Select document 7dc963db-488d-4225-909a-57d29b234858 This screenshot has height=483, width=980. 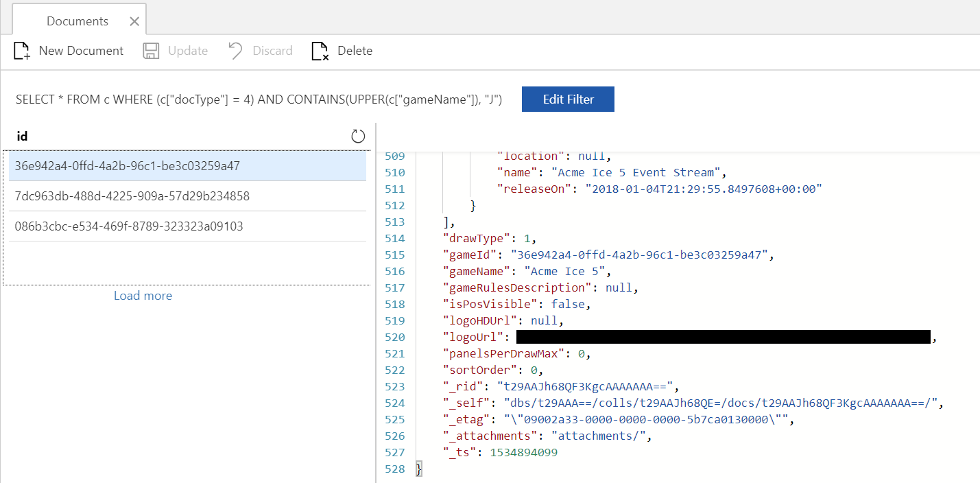tap(187, 196)
